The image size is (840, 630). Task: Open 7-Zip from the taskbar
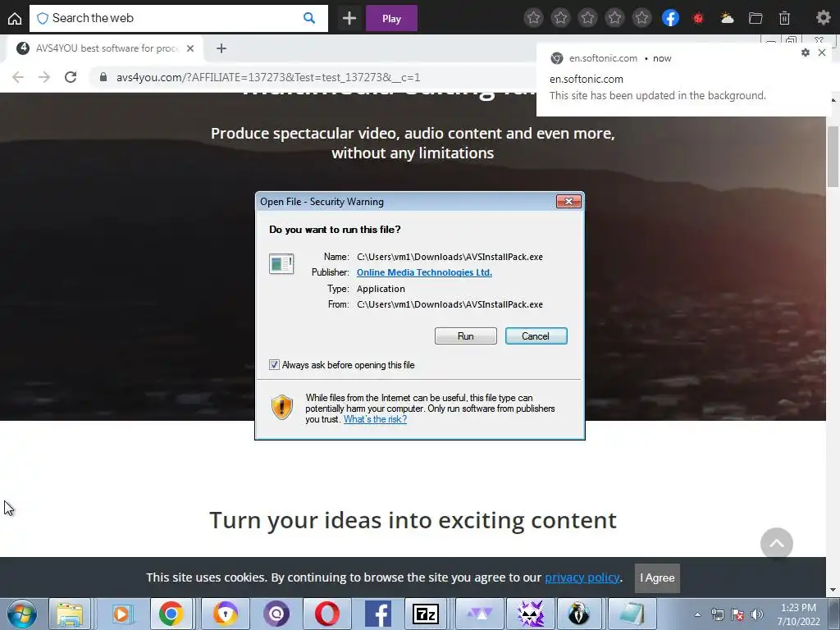tap(426, 614)
